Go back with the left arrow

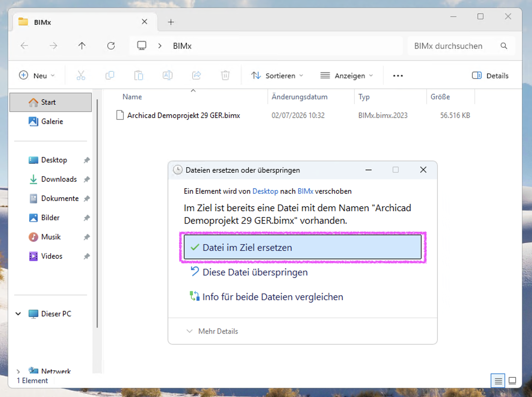(x=24, y=46)
